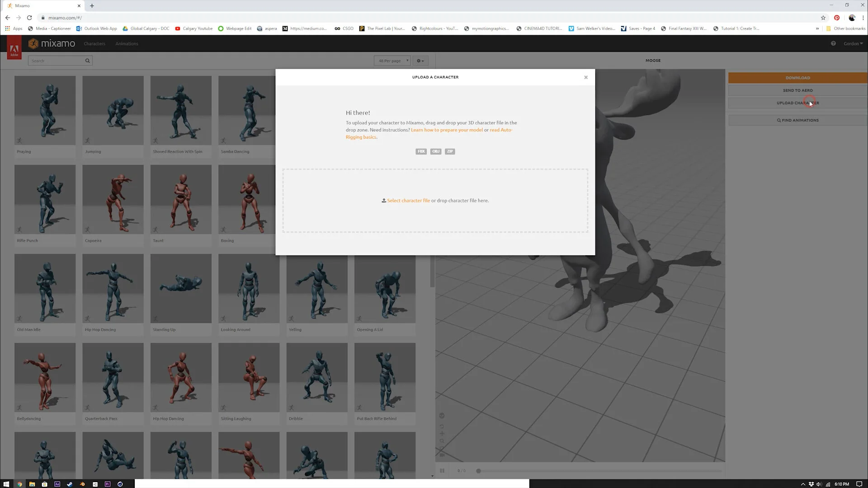Click the Mixamo logo icon
Viewport: 868px width, 488px height.
(33, 44)
